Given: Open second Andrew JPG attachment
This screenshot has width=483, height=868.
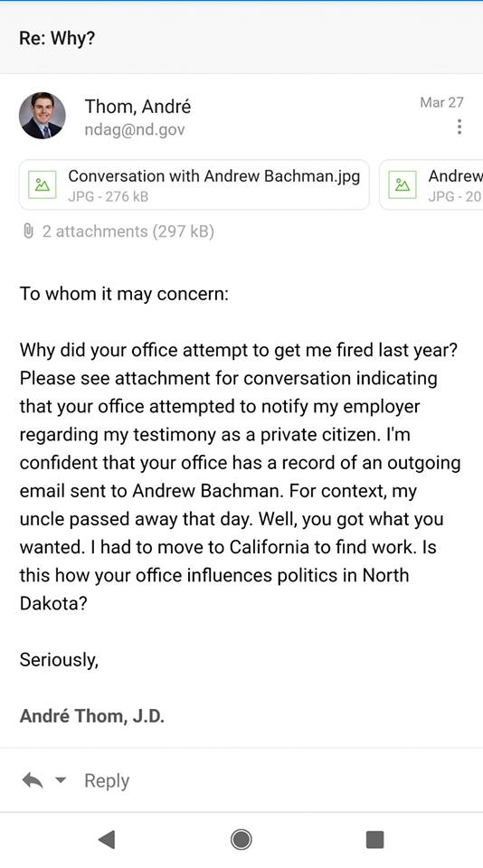Looking at the screenshot, I should 431,184.
